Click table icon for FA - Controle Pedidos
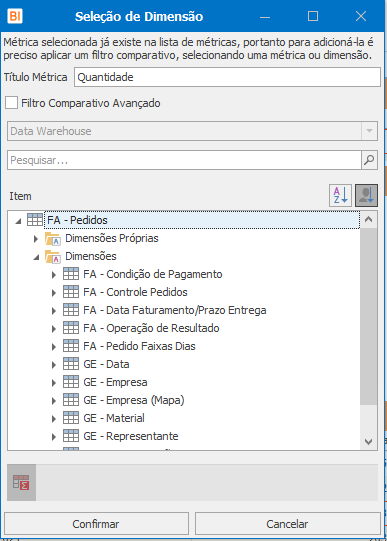This screenshot has width=387, height=541. [71, 292]
